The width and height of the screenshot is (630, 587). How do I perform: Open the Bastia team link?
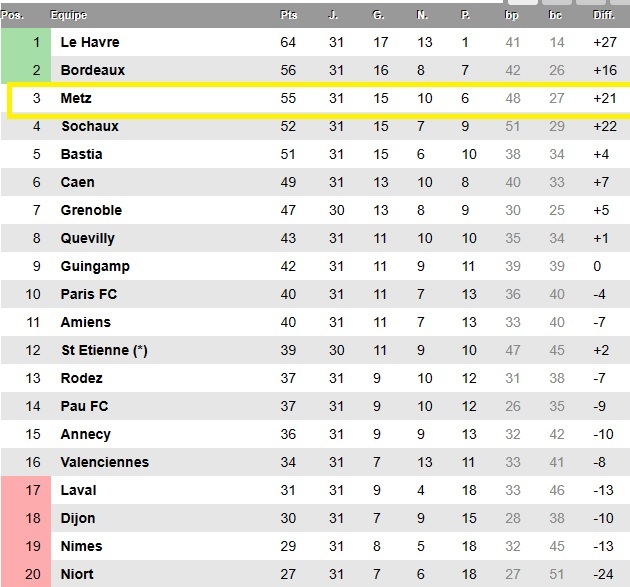81,154
